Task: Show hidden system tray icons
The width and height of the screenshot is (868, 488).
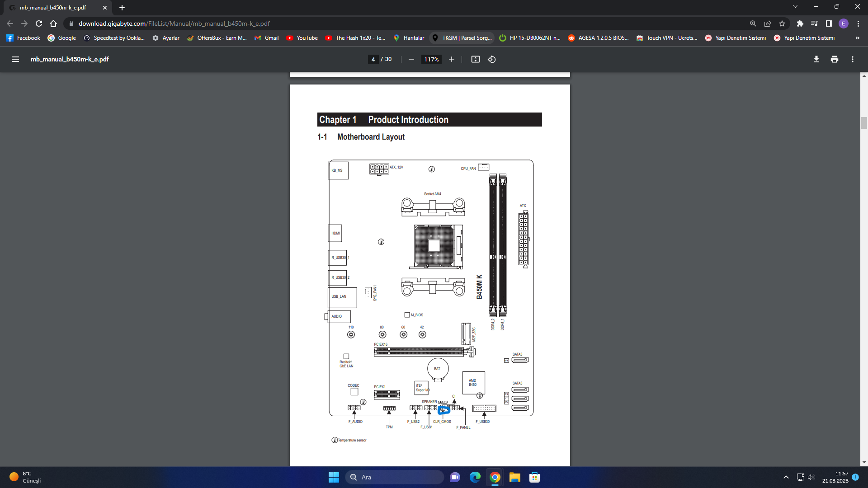Action: (x=786, y=477)
